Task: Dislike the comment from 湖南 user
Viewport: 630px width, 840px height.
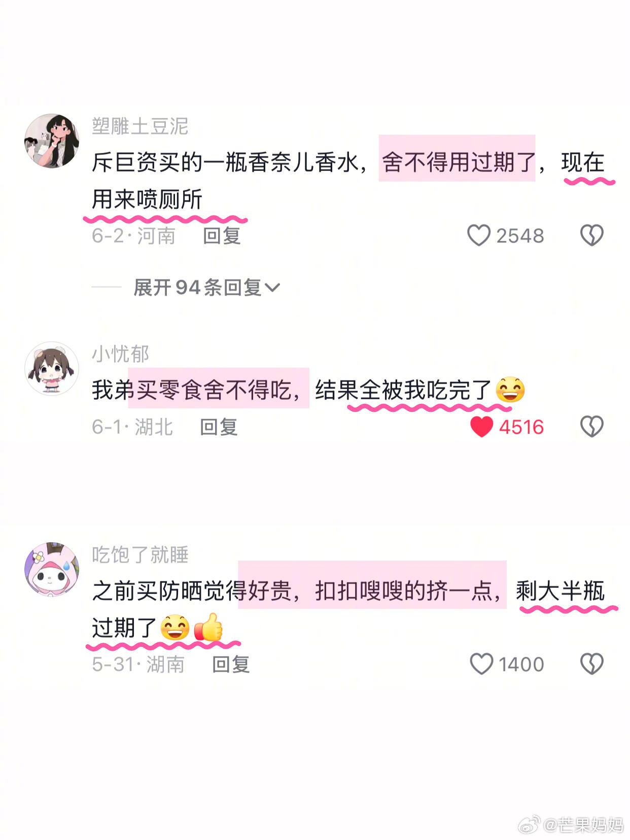Action: pyautogui.click(x=591, y=664)
